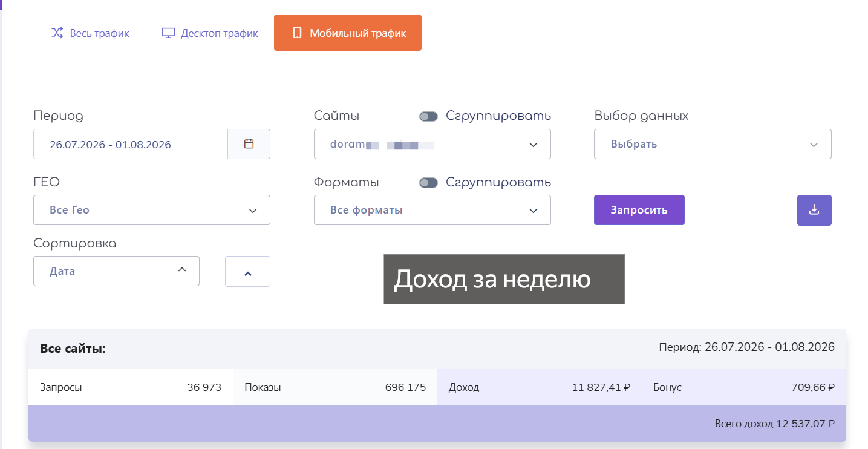Open the Сортировка dropdown showing Дата
Viewport: 868px width, 449px height.
[116, 271]
